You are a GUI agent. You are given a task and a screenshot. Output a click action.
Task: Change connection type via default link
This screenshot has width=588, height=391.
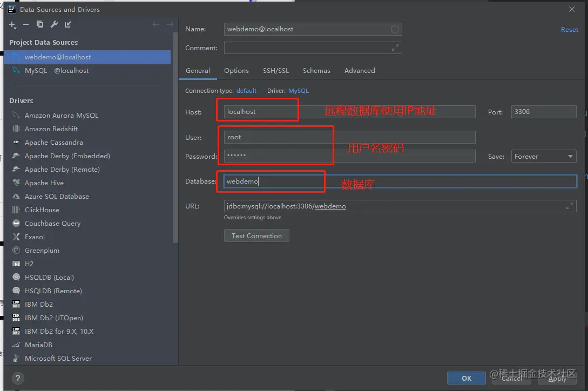(246, 91)
